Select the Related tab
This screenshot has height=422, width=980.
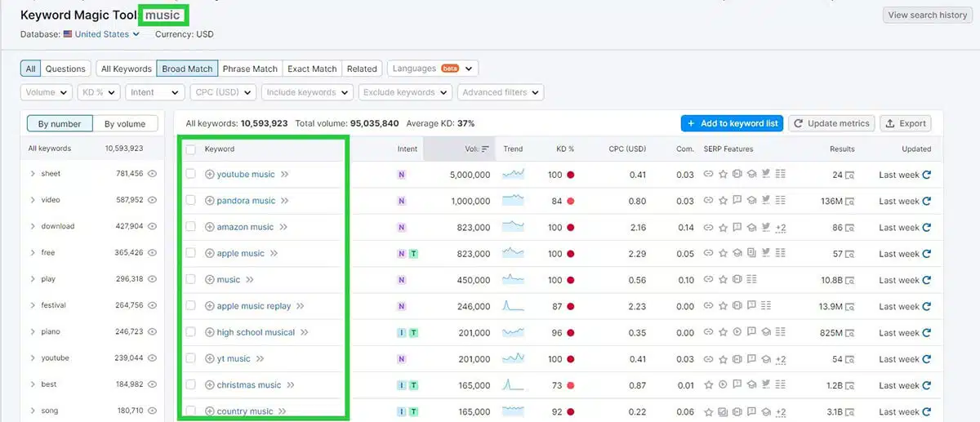(362, 69)
